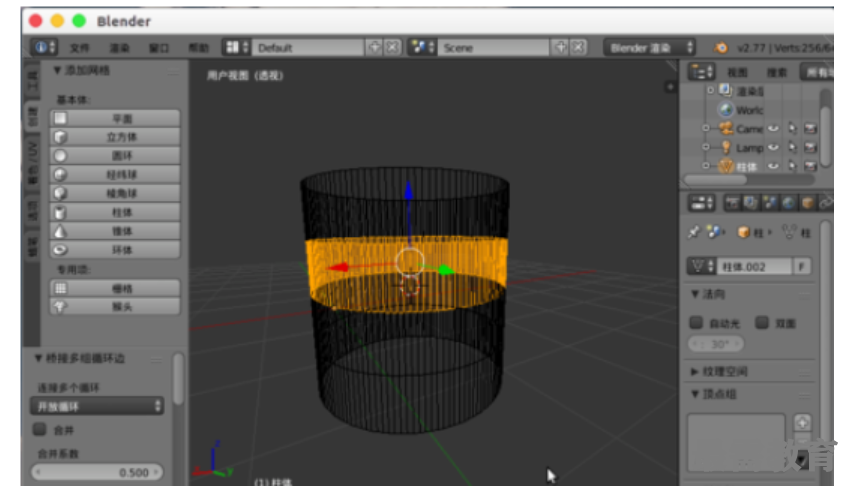Image resolution: width=844 pixels, height=495 pixels.
Task: Toggle visibility eye for the Camera object
Action: [x=773, y=129]
